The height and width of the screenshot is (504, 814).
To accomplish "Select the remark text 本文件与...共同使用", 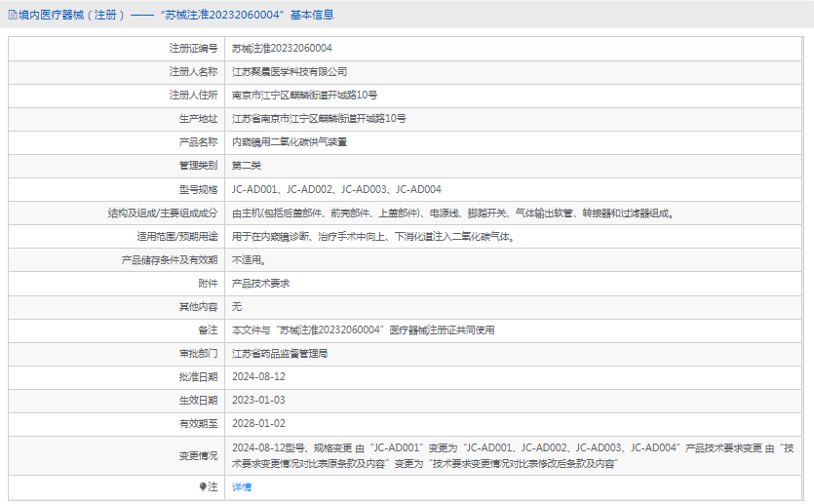I will tap(363, 330).
